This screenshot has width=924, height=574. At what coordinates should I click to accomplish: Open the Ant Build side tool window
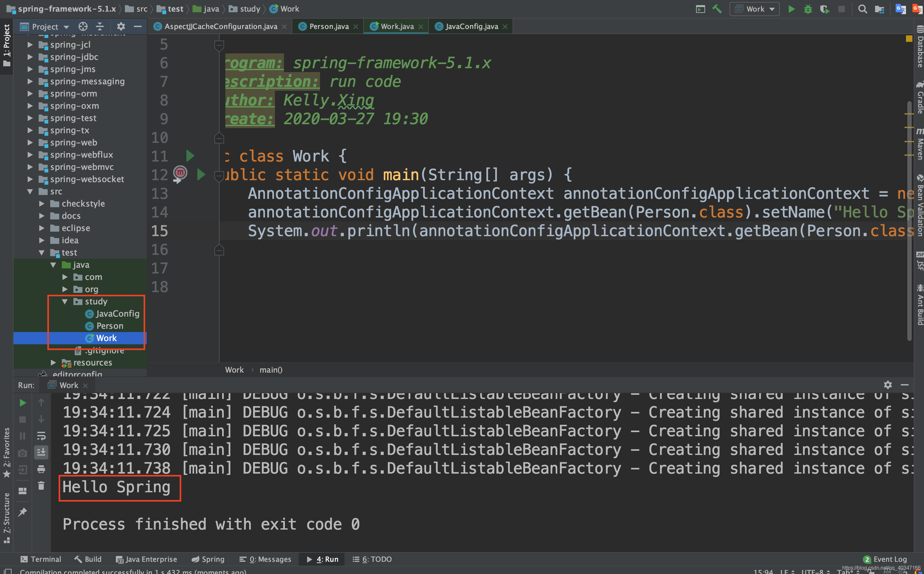click(x=919, y=304)
